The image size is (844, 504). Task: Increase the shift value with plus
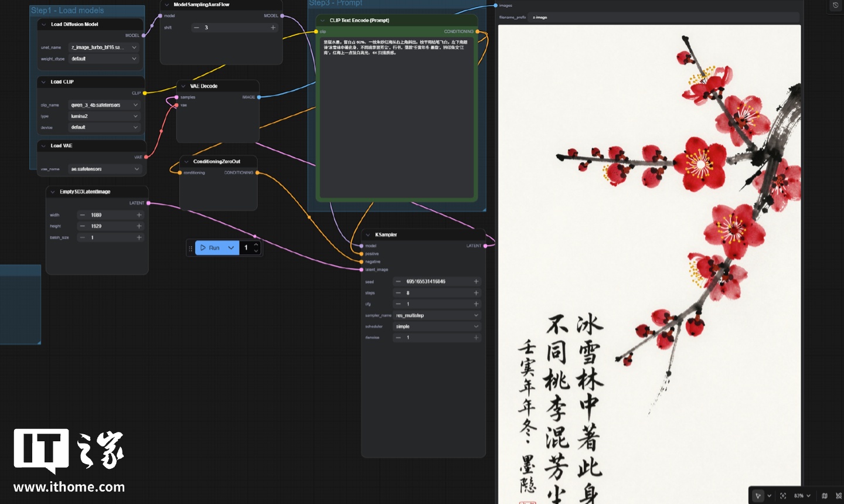tap(273, 28)
